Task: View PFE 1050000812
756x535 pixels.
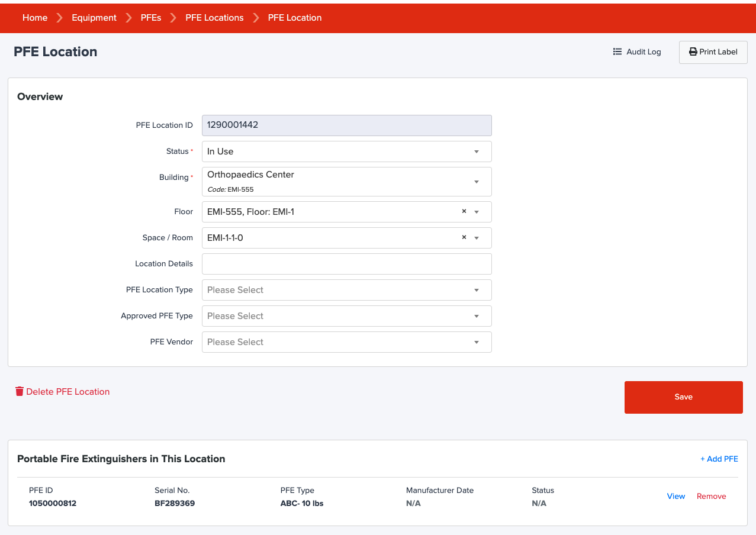Action: 676,497
